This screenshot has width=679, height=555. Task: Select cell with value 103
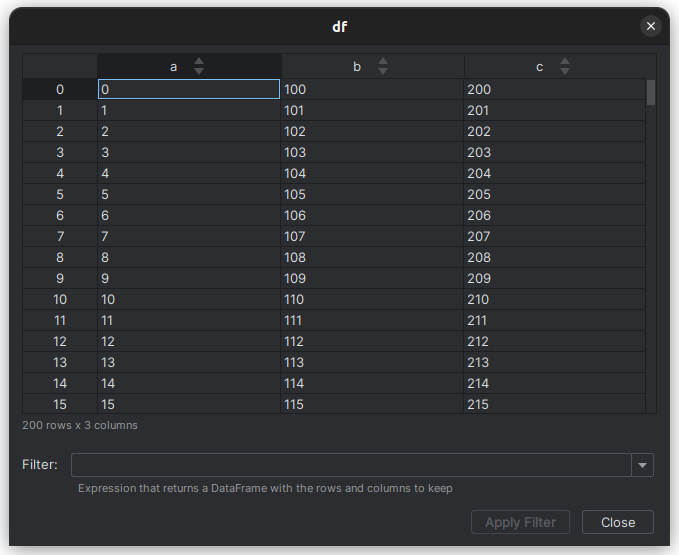click(372, 152)
